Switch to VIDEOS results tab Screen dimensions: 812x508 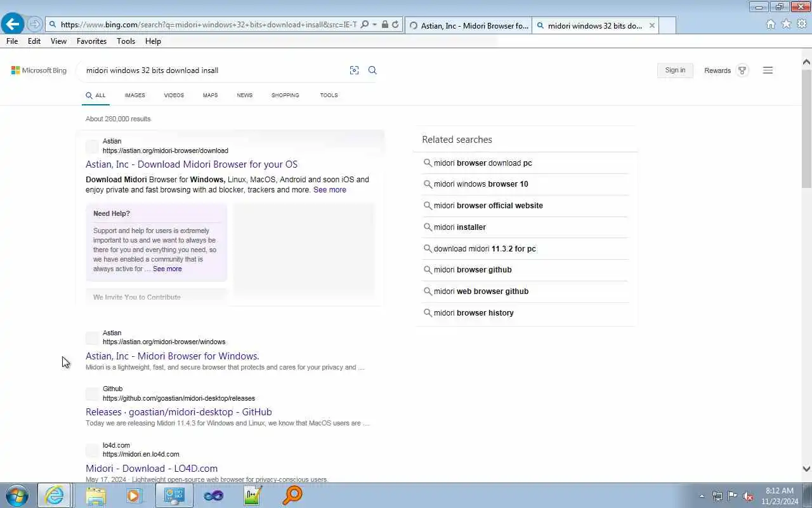[174, 95]
